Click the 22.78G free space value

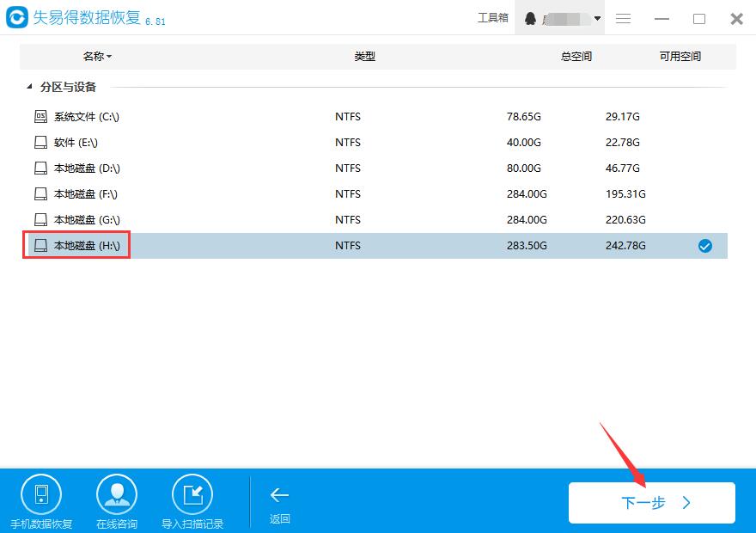[x=623, y=143]
